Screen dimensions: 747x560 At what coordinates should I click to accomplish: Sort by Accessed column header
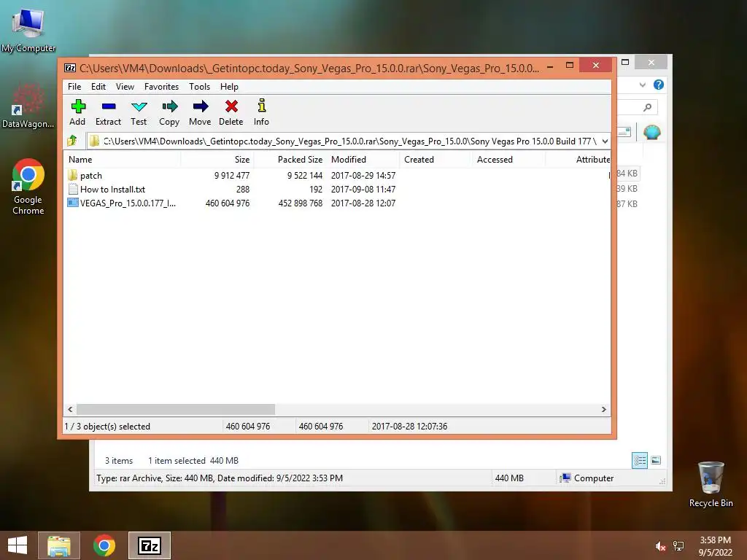tap(508, 160)
